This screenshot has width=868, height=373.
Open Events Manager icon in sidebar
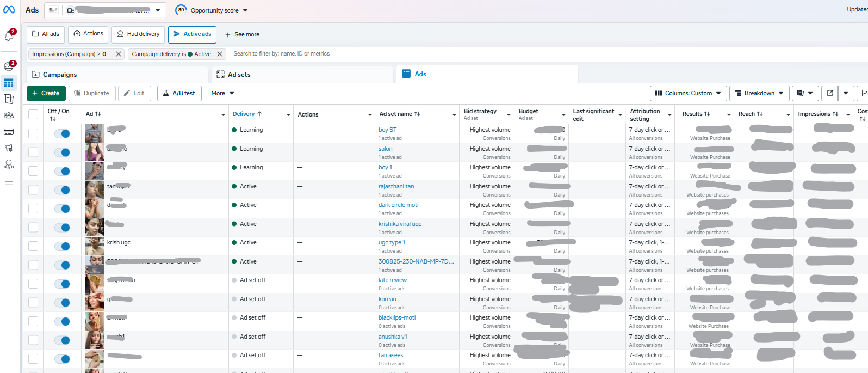[x=9, y=164]
